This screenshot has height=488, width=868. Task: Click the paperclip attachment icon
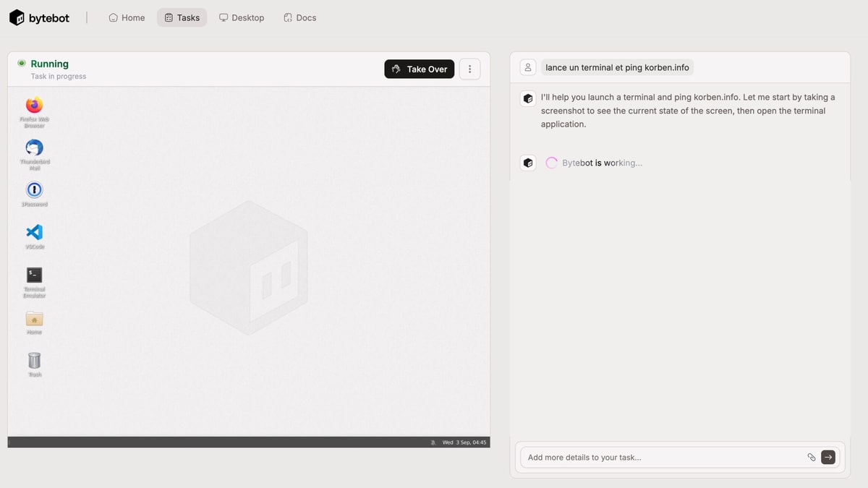812,457
